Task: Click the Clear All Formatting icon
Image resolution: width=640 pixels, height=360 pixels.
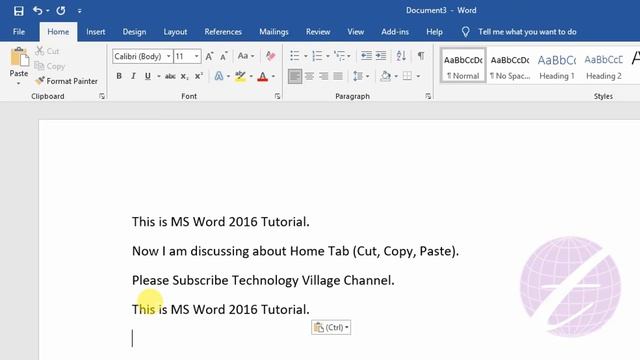Action: point(270,56)
